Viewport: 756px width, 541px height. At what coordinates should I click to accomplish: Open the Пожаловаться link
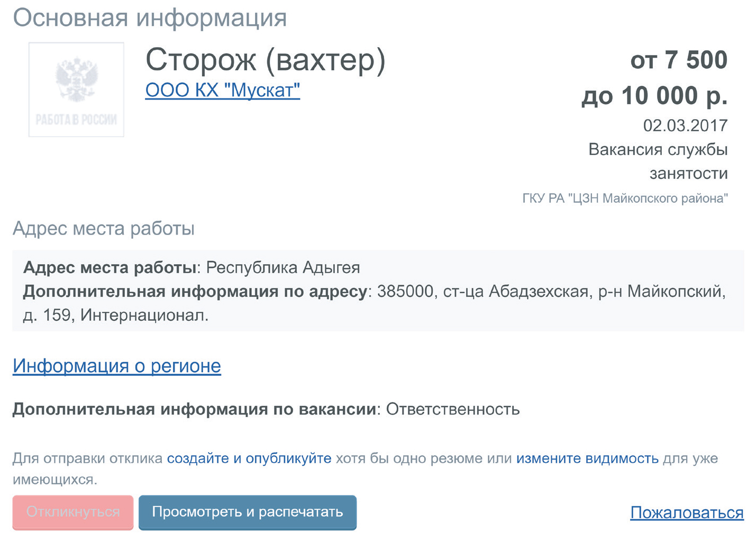pos(687,512)
